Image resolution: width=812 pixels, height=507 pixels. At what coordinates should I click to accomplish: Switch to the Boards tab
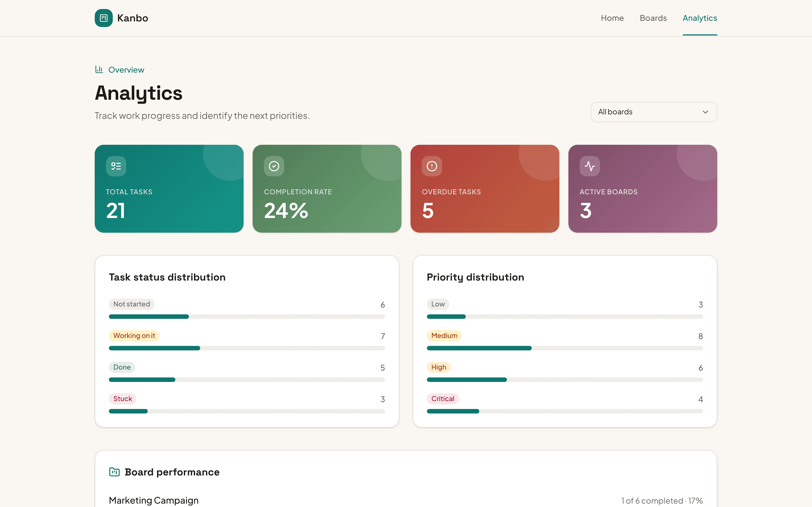653,18
